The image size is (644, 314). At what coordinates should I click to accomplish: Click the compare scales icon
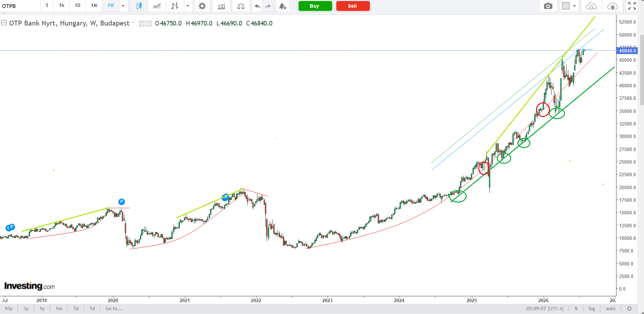pos(241,6)
